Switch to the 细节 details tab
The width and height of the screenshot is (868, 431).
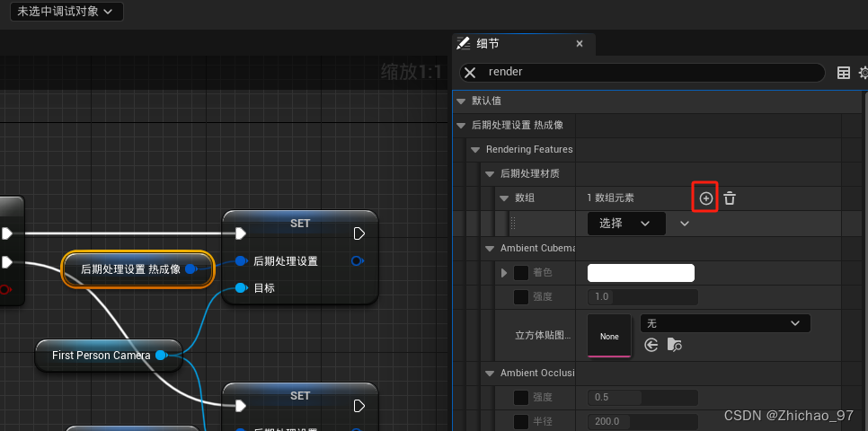pos(488,44)
